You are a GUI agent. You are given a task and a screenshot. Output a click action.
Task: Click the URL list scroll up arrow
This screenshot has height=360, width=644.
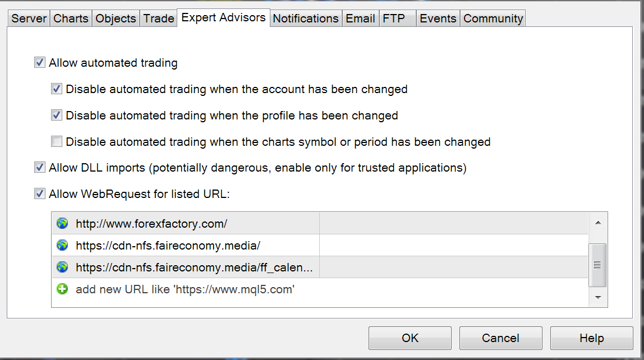598,223
